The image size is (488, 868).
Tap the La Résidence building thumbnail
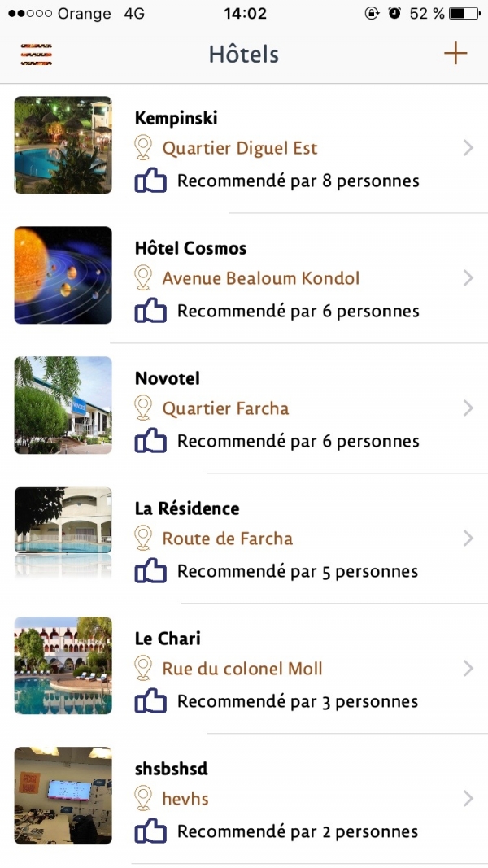pyautogui.click(x=63, y=534)
